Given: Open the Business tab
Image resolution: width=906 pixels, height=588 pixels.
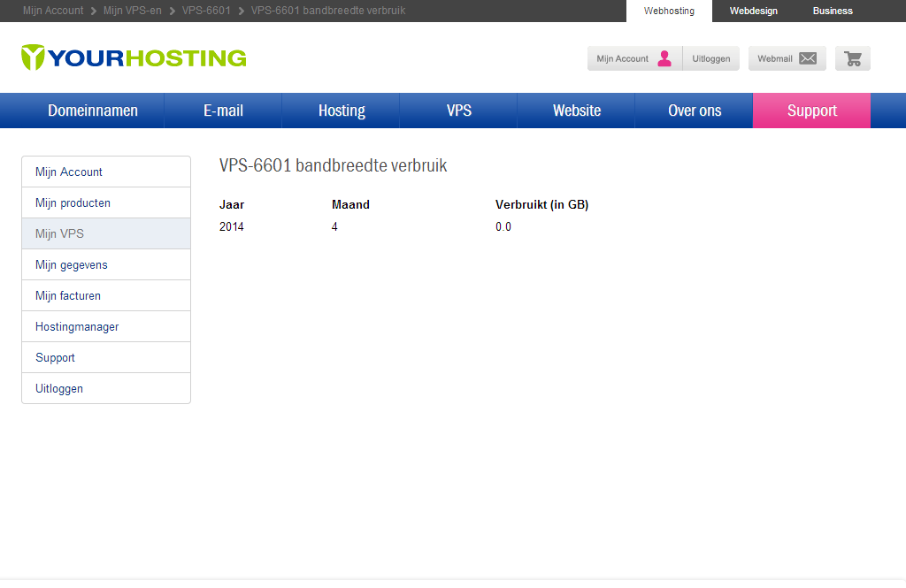Looking at the screenshot, I should tap(833, 11).
